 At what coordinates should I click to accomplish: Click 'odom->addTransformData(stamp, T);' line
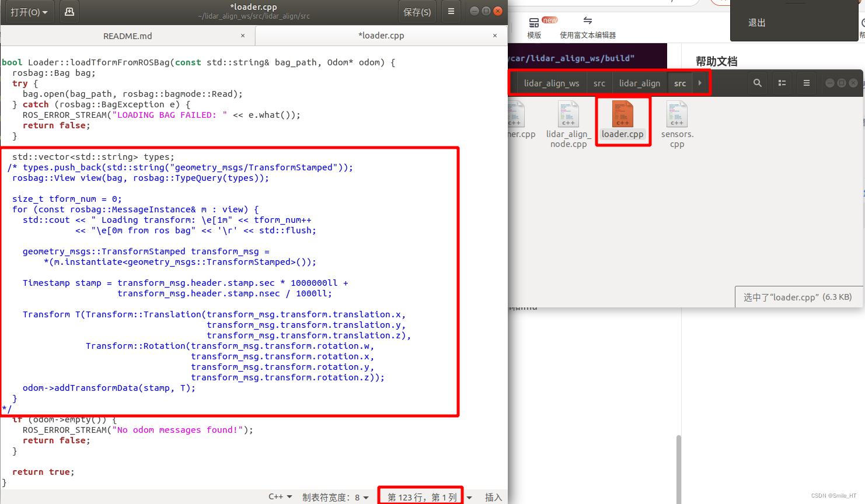pos(109,388)
